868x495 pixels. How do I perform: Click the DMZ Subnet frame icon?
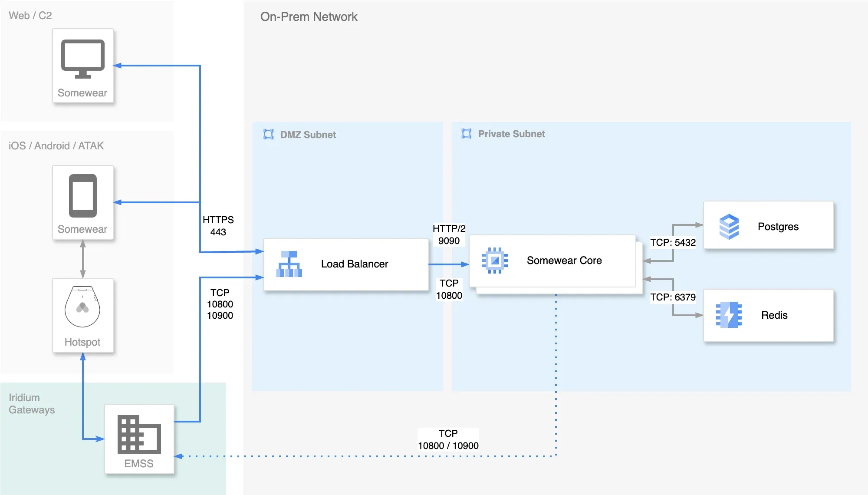[269, 134]
